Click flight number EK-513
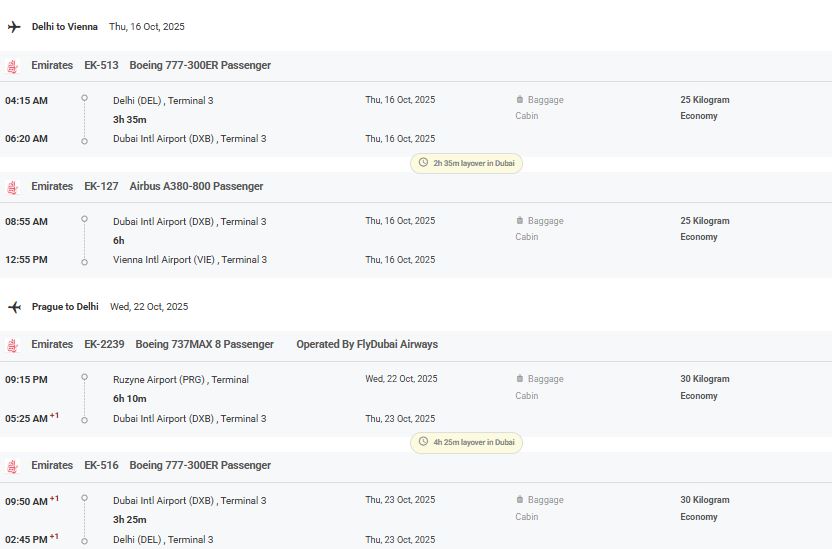This screenshot has height=549, width=832. click(x=101, y=65)
